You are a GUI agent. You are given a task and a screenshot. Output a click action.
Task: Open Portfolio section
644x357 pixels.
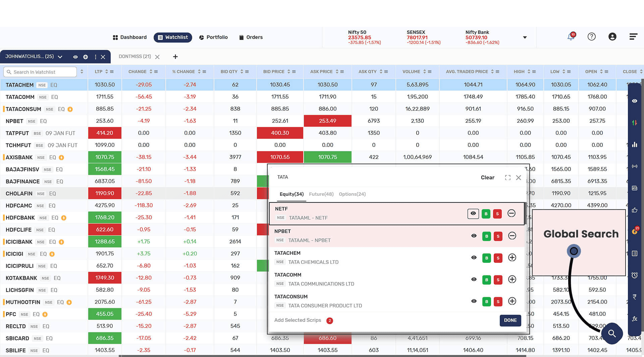(213, 37)
